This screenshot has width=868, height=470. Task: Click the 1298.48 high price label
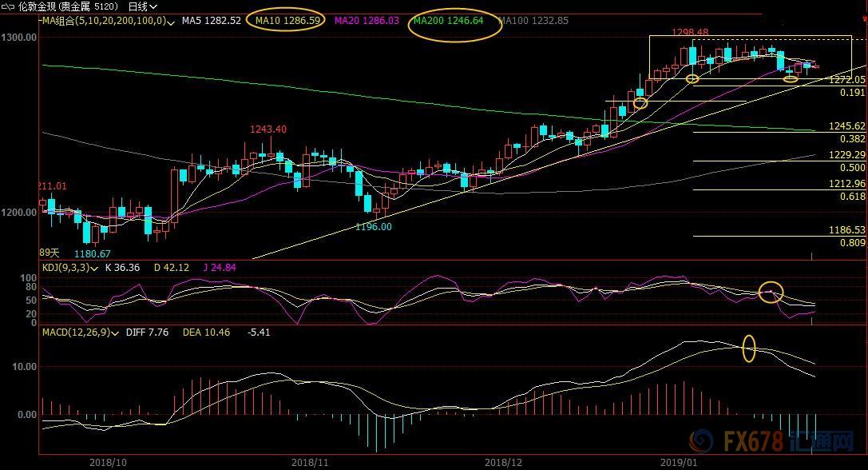tap(690, 32)
